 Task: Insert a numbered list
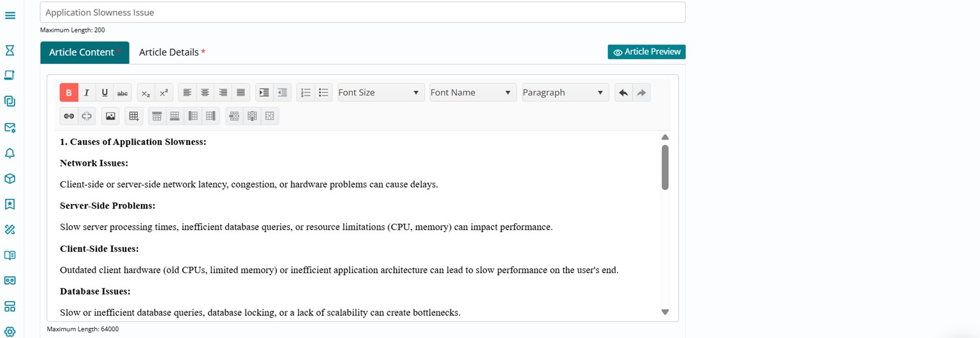point(306,92)
